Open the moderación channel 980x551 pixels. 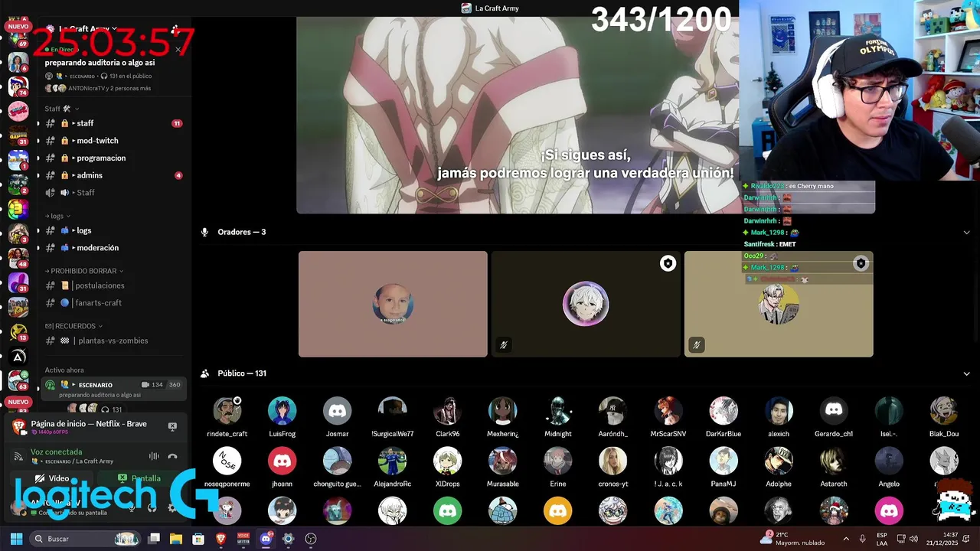point(113,248)
